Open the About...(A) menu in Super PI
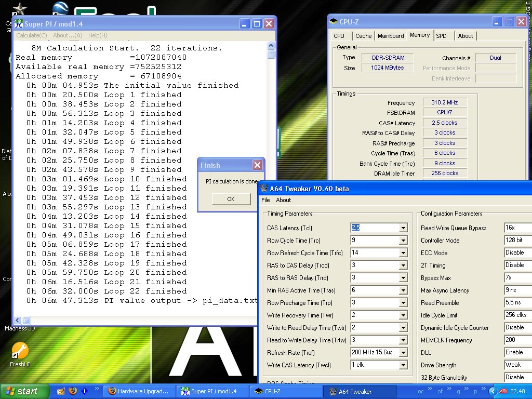532x399 pixels. coord(68,35)
